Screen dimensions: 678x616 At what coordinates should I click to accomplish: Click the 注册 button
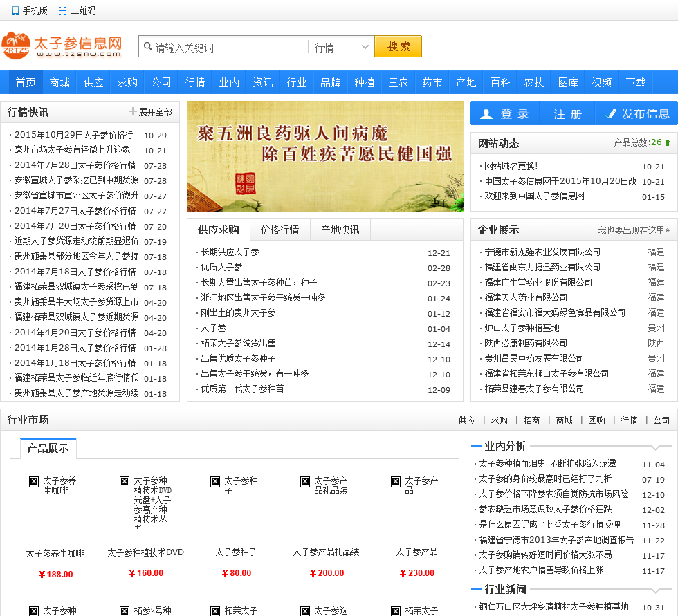click(568, 114)
